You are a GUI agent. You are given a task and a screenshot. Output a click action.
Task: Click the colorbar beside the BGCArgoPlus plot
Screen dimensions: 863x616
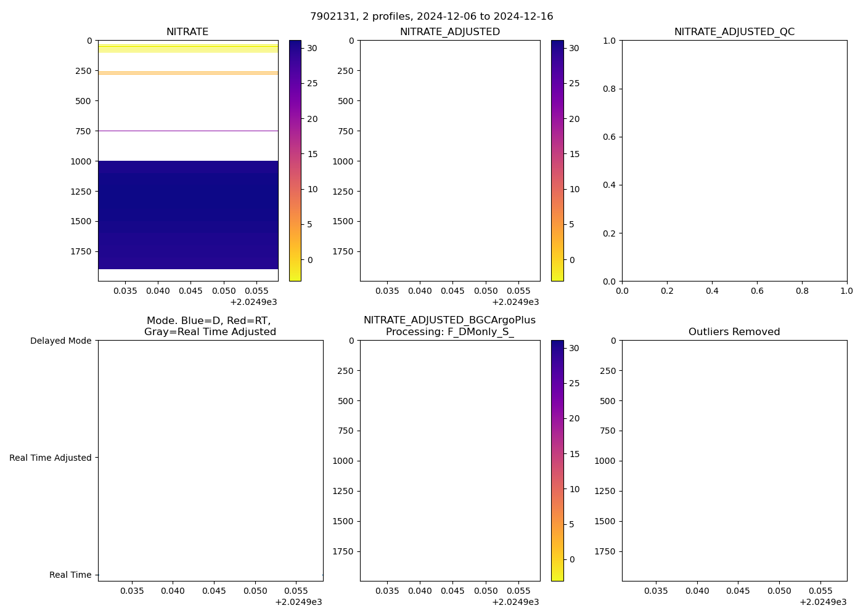557,460
